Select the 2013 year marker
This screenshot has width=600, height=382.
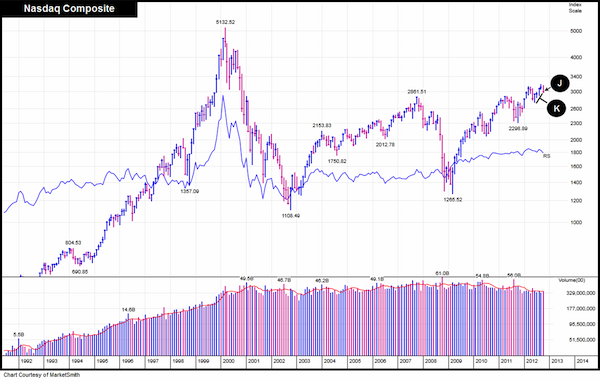[557, 361]
